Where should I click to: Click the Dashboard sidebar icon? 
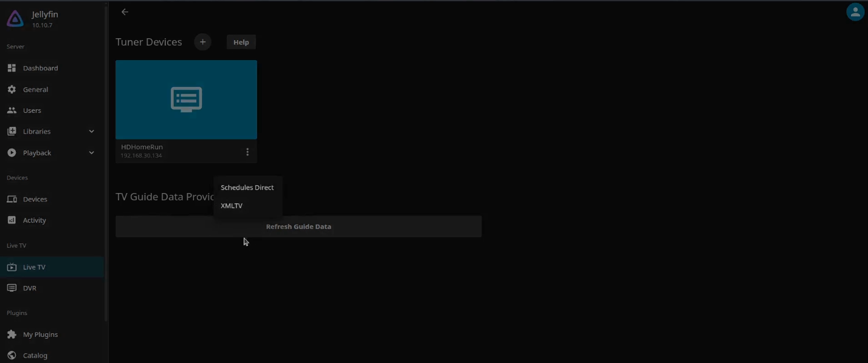pos(12,68)
